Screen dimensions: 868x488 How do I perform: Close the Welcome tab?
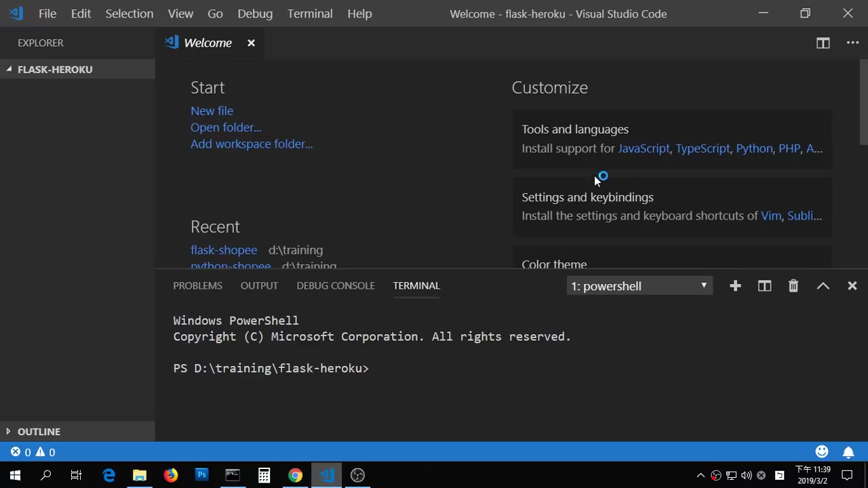[251, 43]
